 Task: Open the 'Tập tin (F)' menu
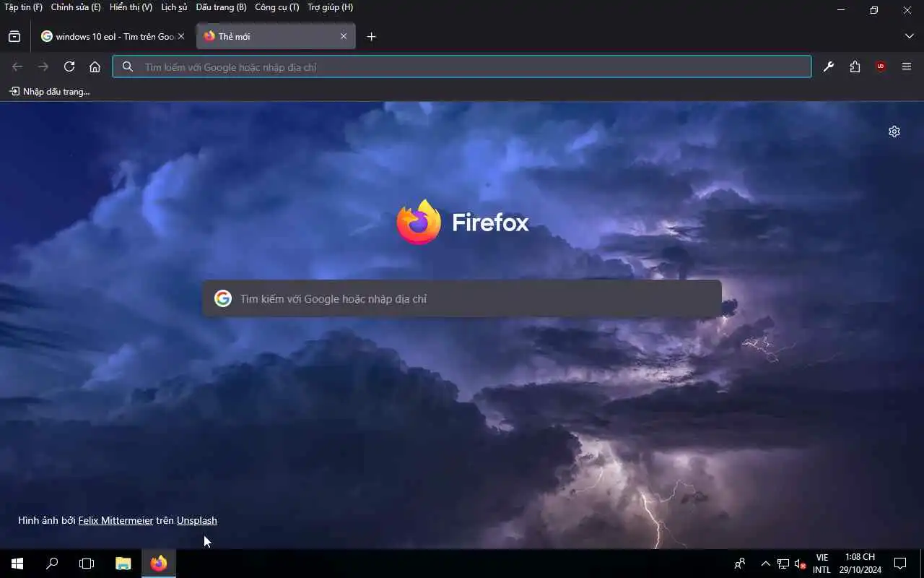pos(24,7)
